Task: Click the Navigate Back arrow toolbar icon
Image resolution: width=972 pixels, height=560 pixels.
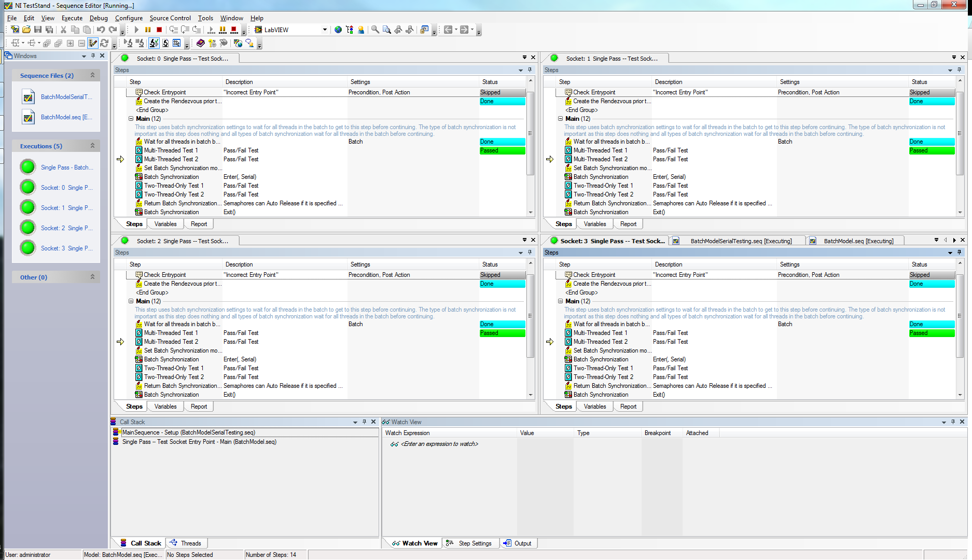Action: (449, 30)
